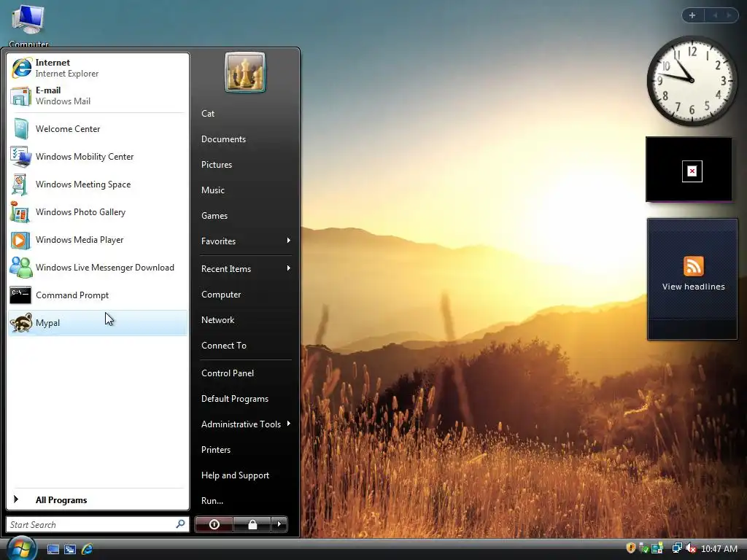Click the network tray icon

677,548
